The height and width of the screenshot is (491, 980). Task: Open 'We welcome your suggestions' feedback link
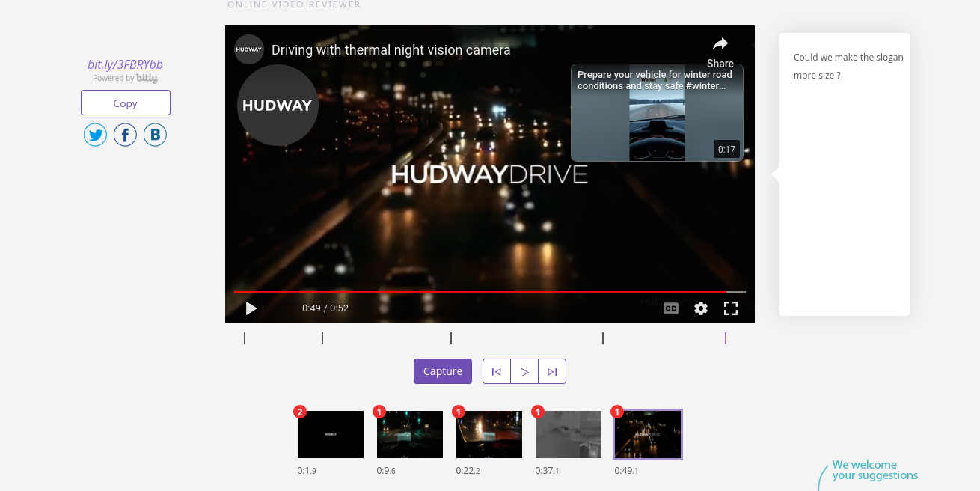point(875,470)
